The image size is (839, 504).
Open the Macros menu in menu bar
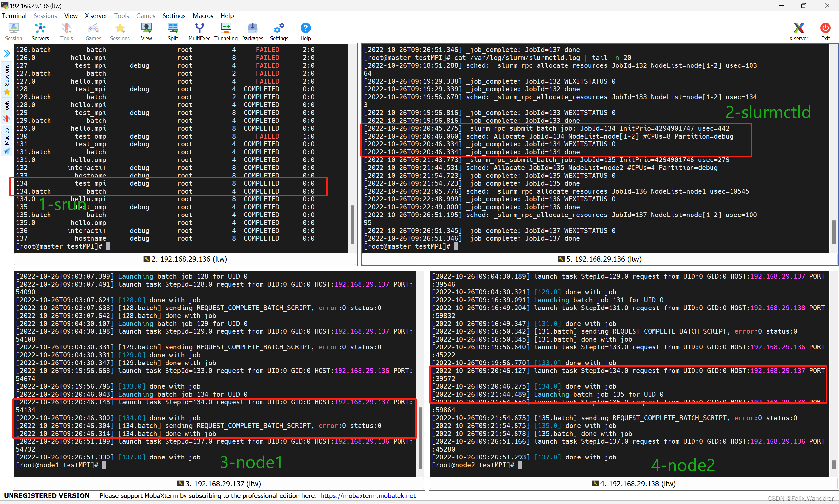click(x=203, y=16)
